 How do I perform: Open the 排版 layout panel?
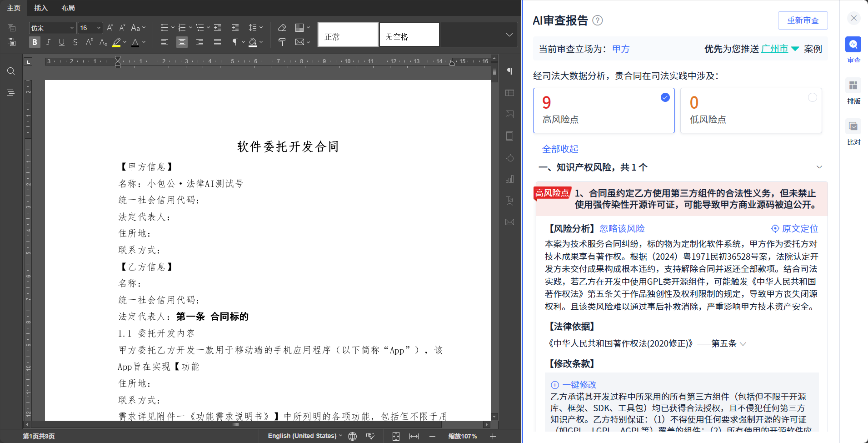(853, 91)
